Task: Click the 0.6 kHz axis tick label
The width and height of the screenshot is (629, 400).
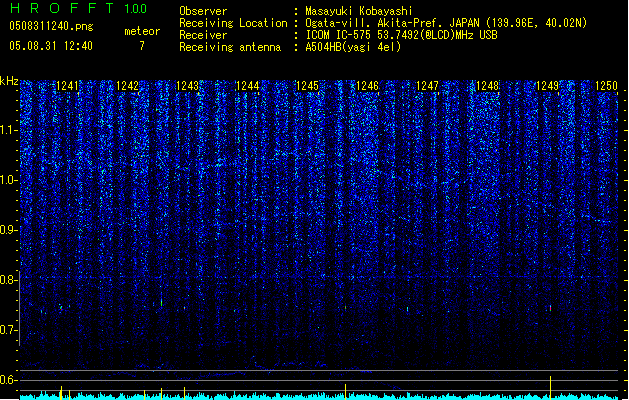Action: point(9,380)
